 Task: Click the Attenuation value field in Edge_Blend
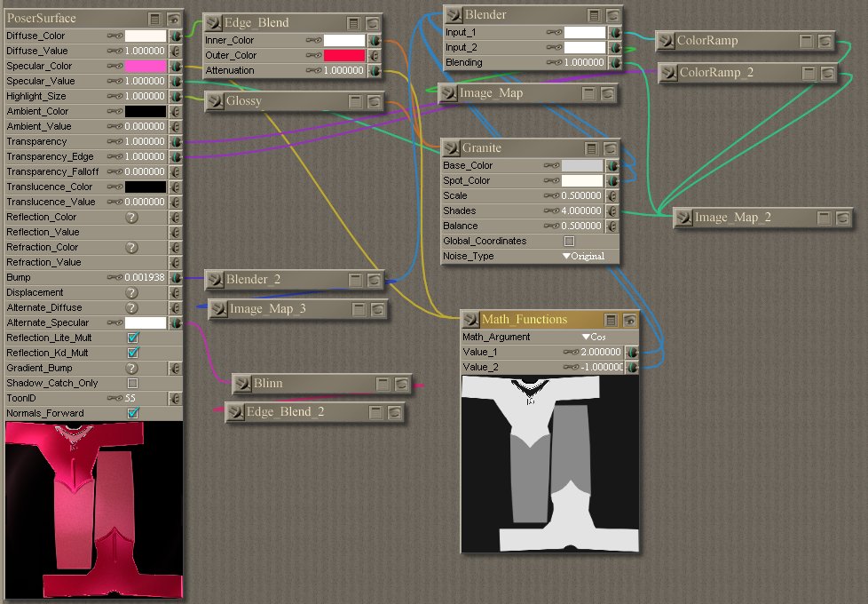344,71
